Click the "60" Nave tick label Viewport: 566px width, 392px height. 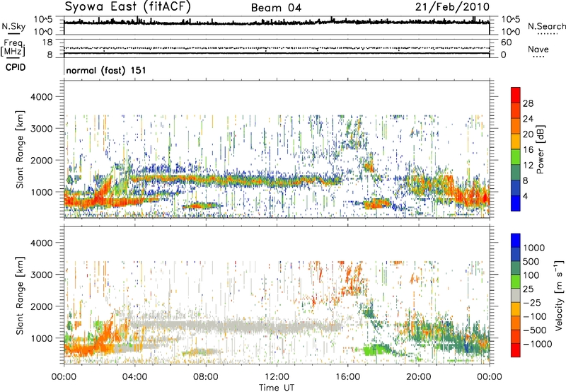point(506,42)
